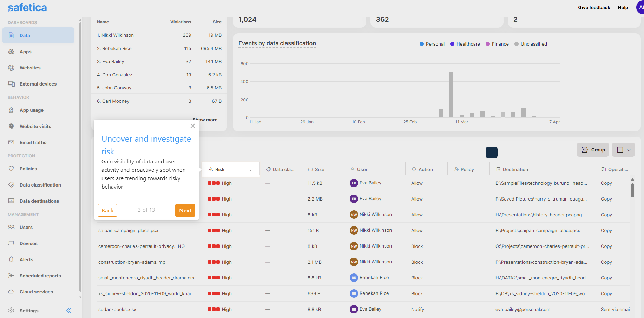The image size is (644, 318).
Task: Open the Apps dashboard icon
Action: click(x=11, y=52)
